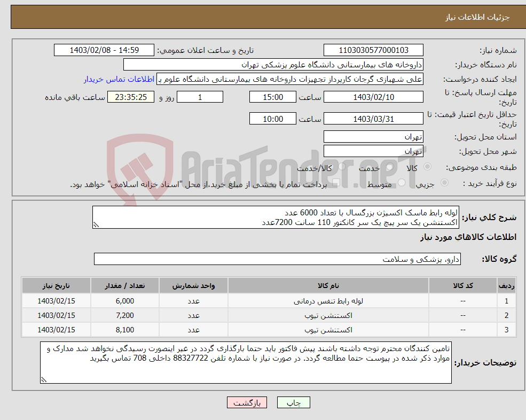Click the نام کالا column header
The height and width of the screenshot is (420, 526).
(328, 285)
